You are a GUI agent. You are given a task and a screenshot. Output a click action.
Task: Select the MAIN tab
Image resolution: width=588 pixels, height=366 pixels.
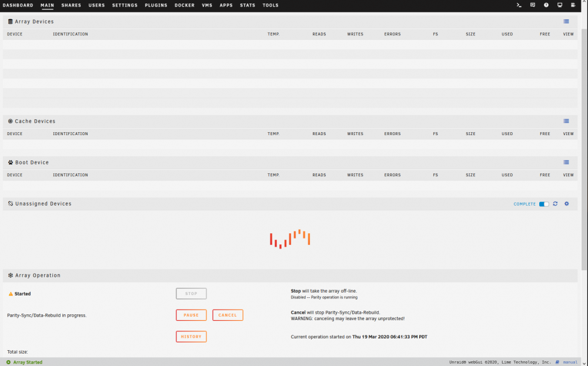click(47, 5)
